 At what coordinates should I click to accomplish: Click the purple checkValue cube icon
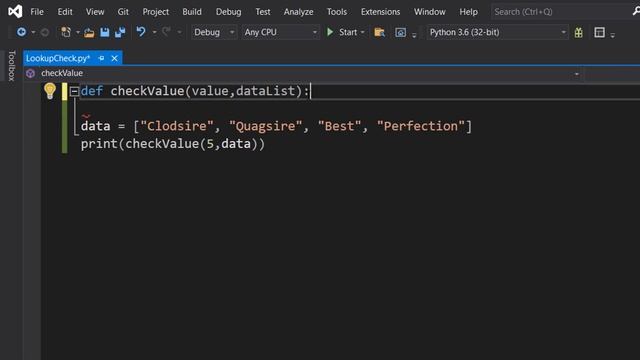(x=30, y=73)
